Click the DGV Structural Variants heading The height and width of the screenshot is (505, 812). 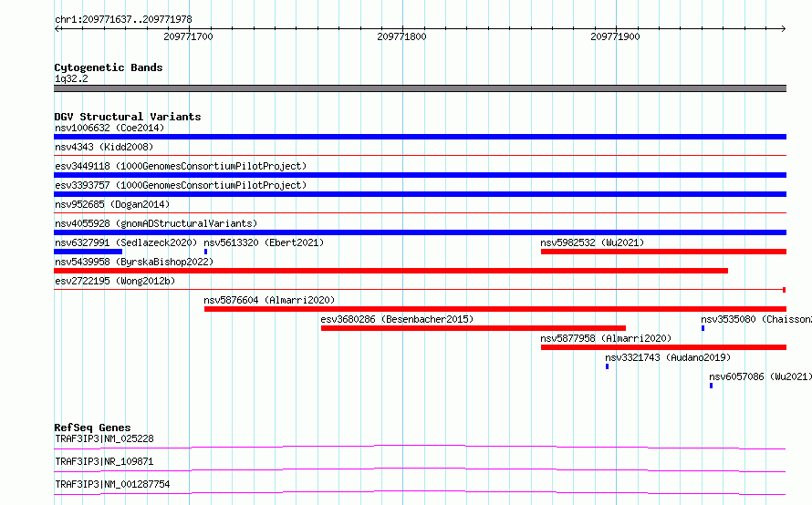click(128, 117)
